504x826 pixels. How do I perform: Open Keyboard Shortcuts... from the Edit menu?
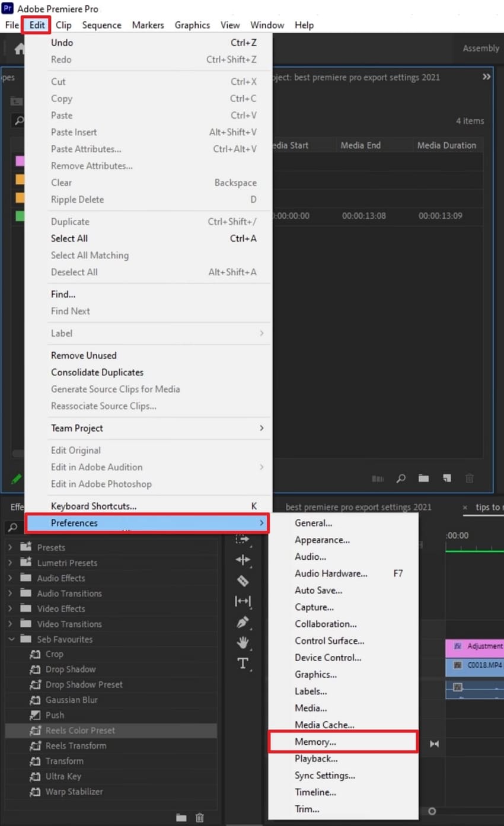click(x=148, y=506)
